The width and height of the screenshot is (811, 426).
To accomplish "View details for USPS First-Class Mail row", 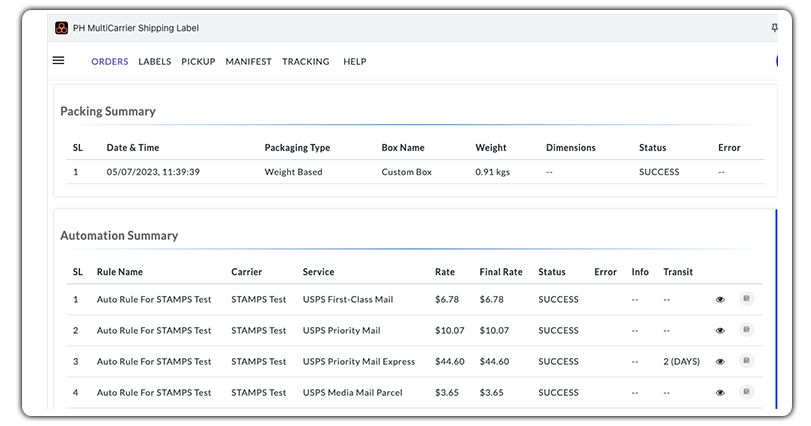I will tap(720, 300).
